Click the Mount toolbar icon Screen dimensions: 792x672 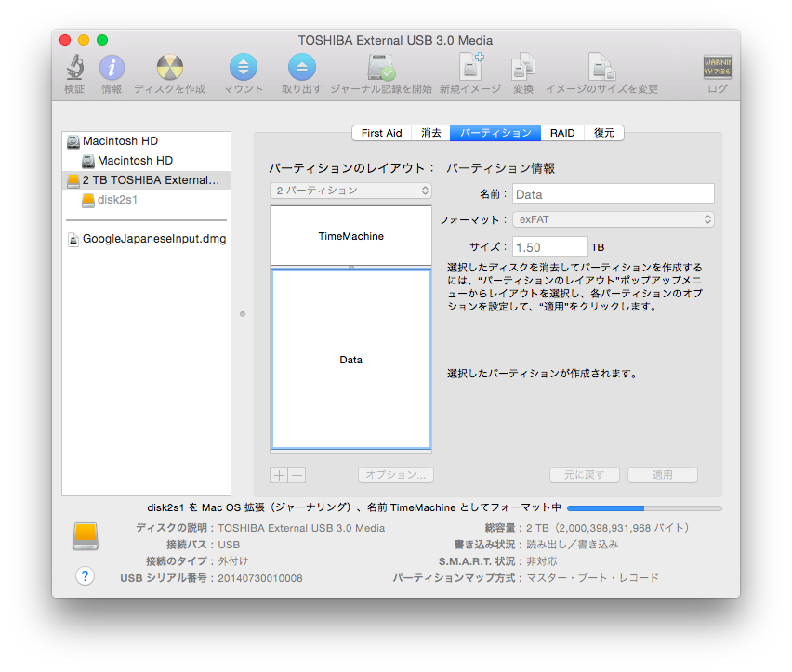pyautogui.click(x=243, y=67)
